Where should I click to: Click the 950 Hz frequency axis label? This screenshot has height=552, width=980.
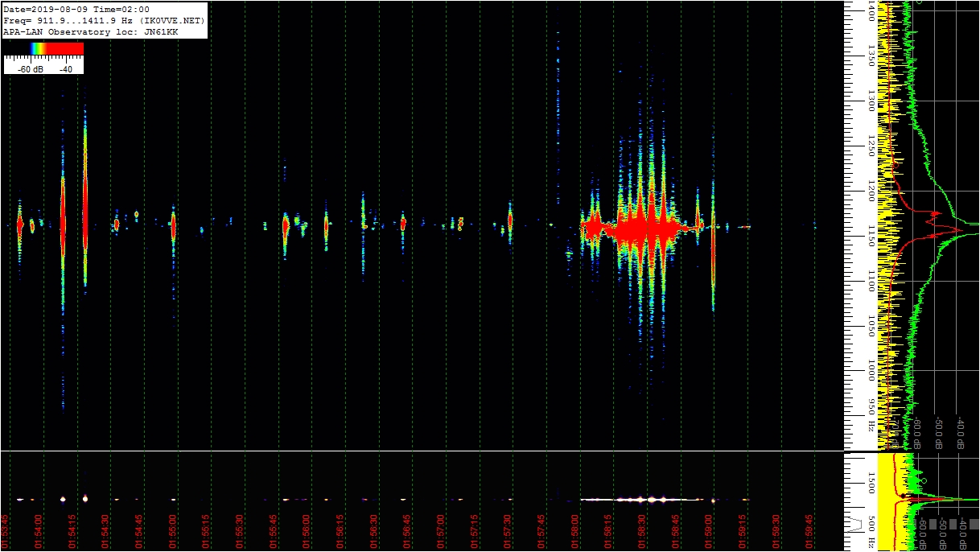tap(871, 414)
